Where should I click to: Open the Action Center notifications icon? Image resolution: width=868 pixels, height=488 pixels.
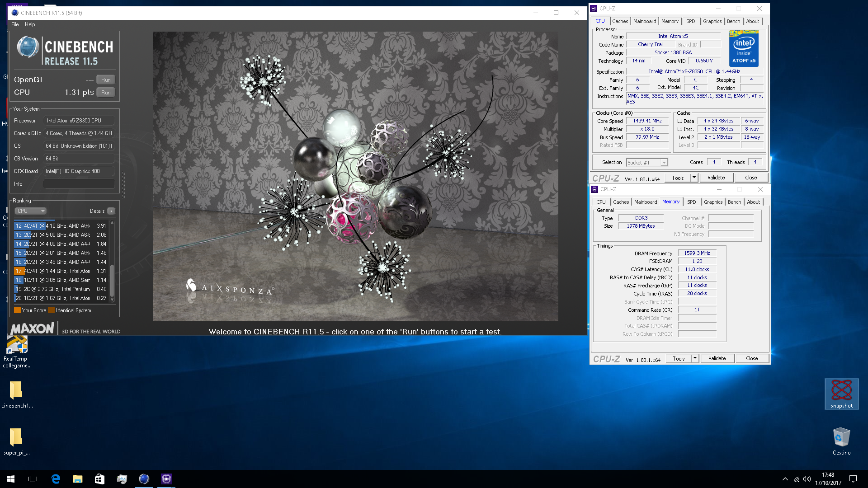pos(853,479)
